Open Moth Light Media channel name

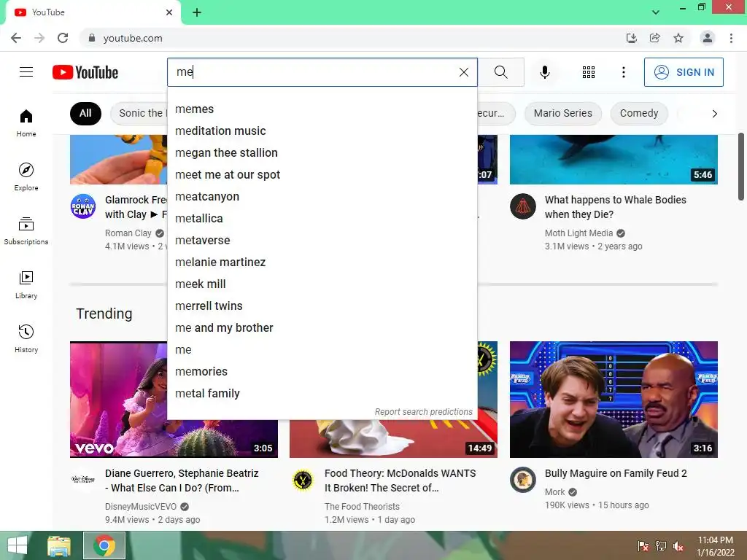click(578, 233)
